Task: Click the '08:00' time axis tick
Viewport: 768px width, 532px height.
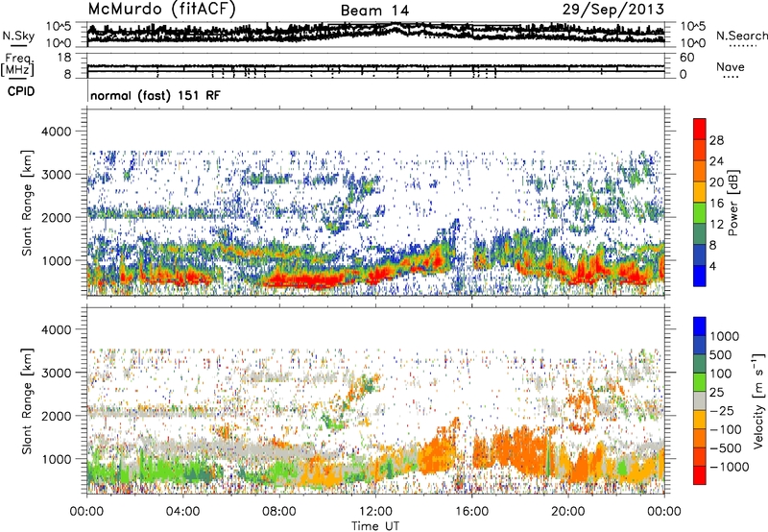Action: tap(279, 512)
